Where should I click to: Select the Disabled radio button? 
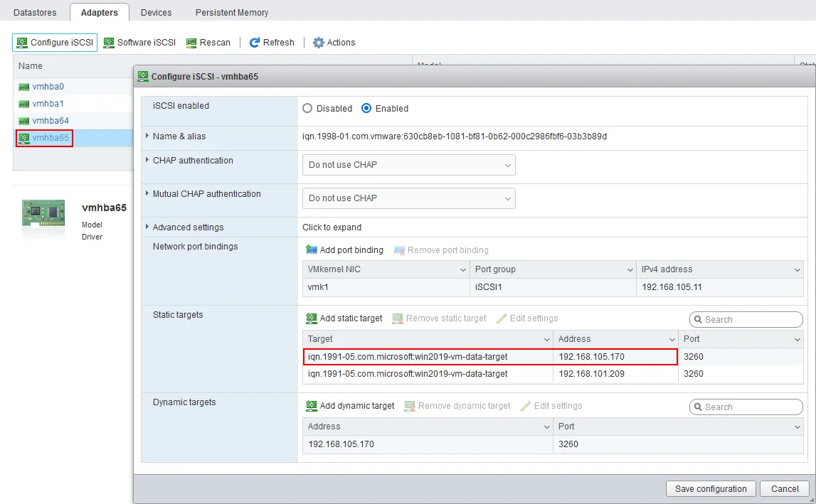coord(307,108)
